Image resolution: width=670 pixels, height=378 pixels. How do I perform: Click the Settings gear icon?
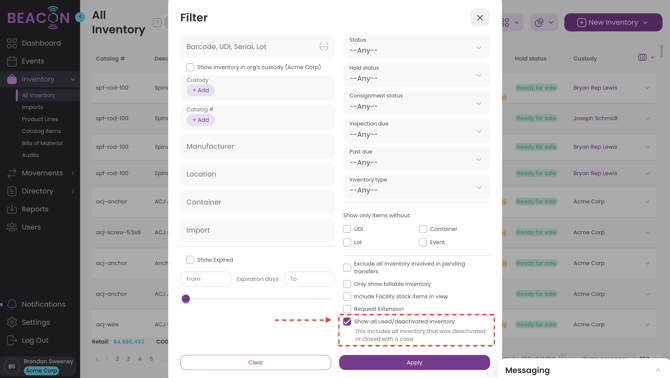click(12, 322)
